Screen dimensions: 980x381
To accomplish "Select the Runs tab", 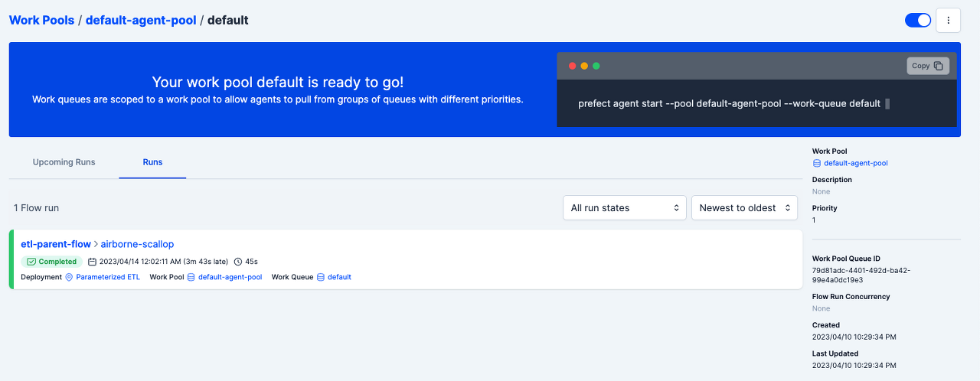I will tap(152, 162).
